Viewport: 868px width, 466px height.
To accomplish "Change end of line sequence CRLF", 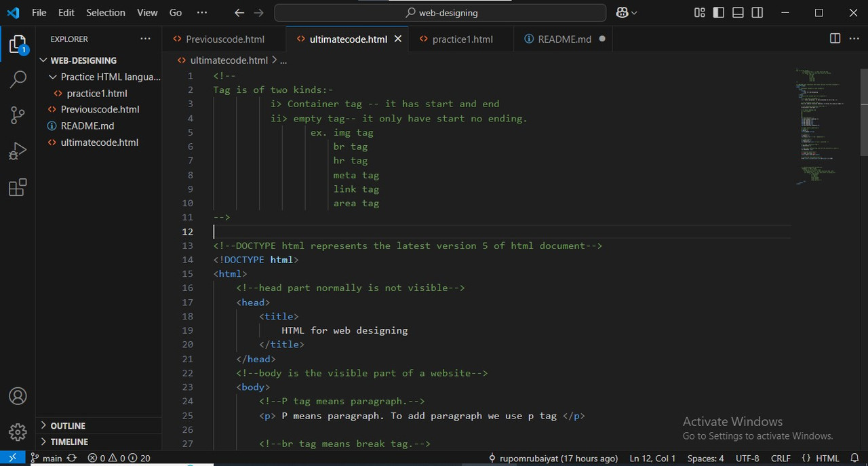I will [781, 458].
